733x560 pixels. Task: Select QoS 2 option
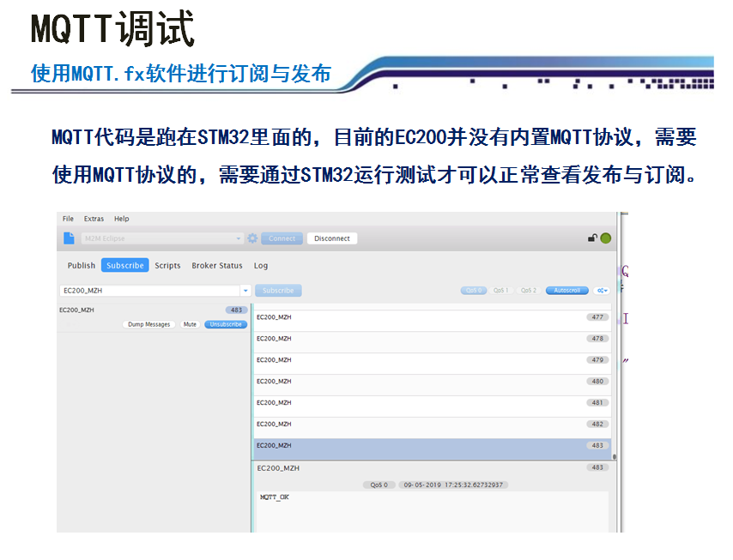(x=529, y=291)
